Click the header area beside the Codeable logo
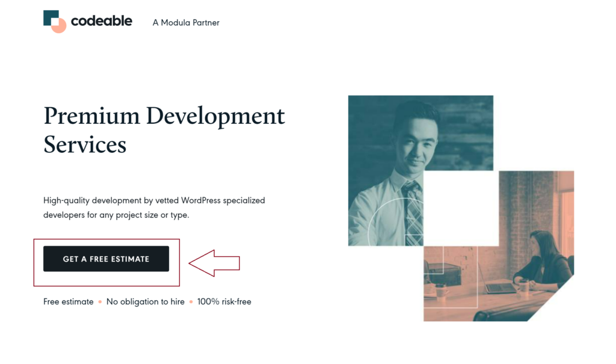Viewport: 616px width, 364px height. (271, 21)
